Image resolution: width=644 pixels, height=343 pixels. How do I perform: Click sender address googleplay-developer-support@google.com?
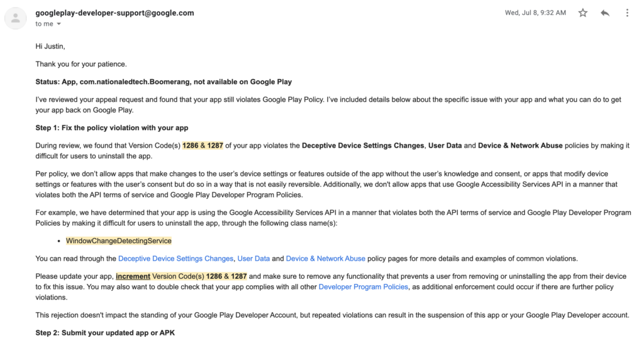(114, 13)
